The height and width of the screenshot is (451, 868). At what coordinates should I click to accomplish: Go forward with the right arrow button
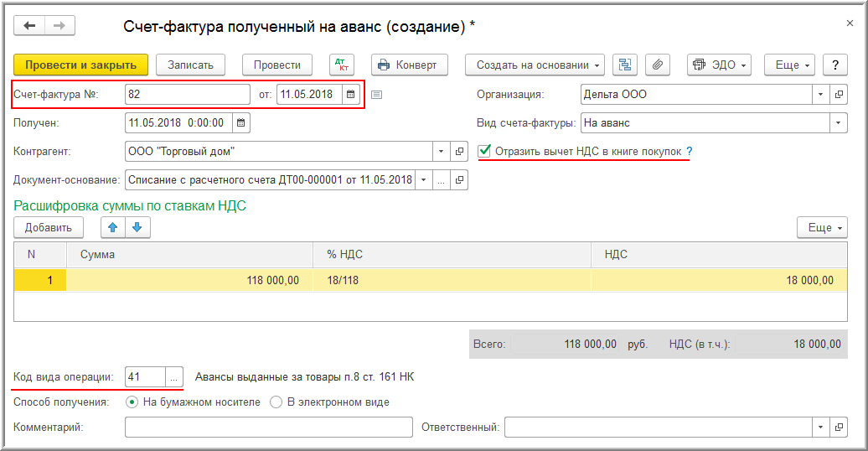pyautogui.click(x=59, y=25)
